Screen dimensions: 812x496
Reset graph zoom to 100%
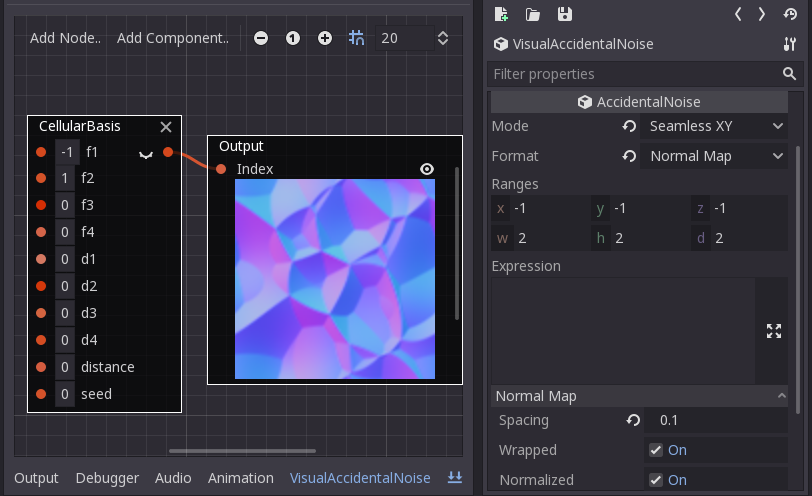293,38
